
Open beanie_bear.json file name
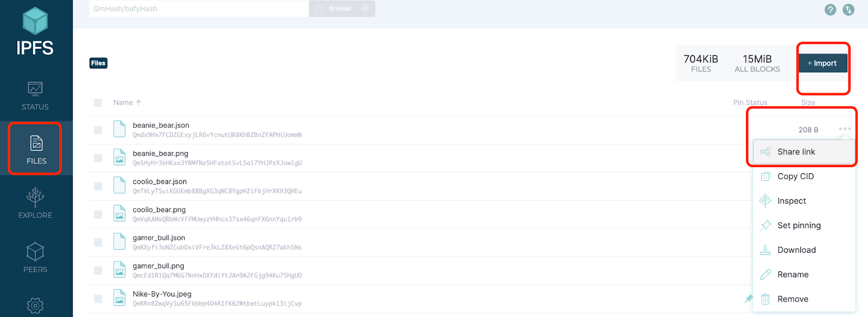click(161, 125)
